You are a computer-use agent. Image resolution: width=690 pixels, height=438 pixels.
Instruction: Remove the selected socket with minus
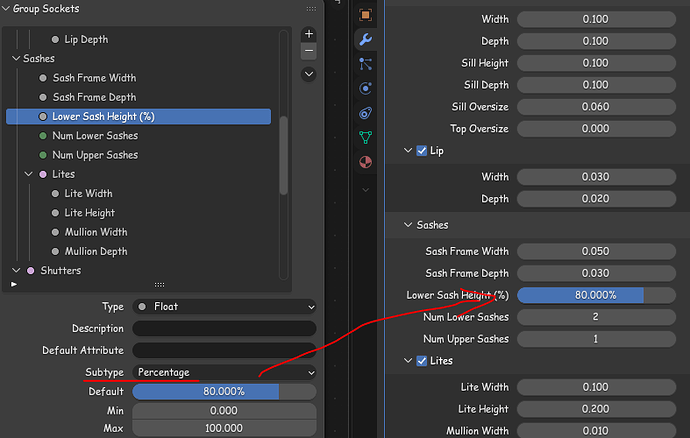point(309,51)
